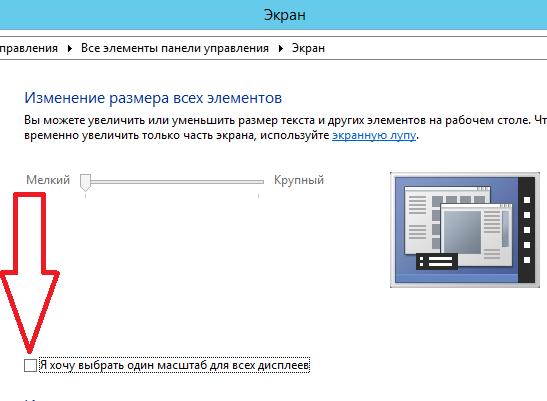Click the right tick mark under the slider
Viewport: 547px width, 401px height.
pyautogui.click(x=258, y=196)
